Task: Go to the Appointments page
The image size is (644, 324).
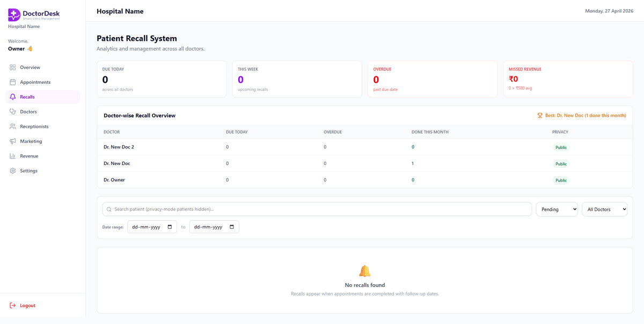Action: [x=43, y=82]
